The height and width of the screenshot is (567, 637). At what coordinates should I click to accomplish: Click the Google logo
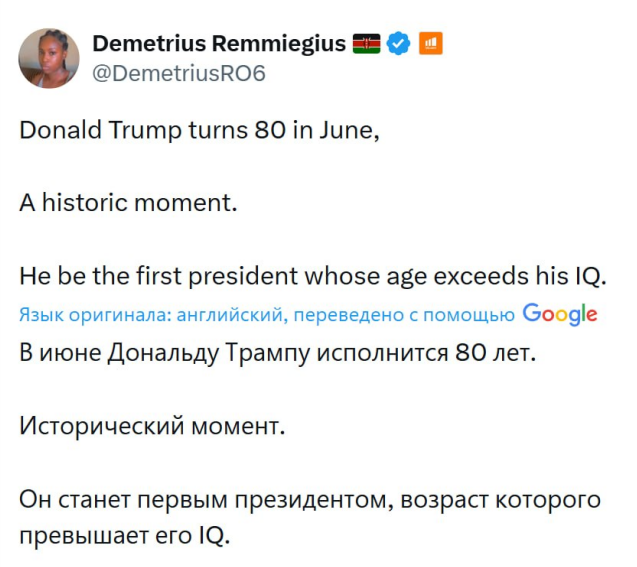(x=560, y=314)
